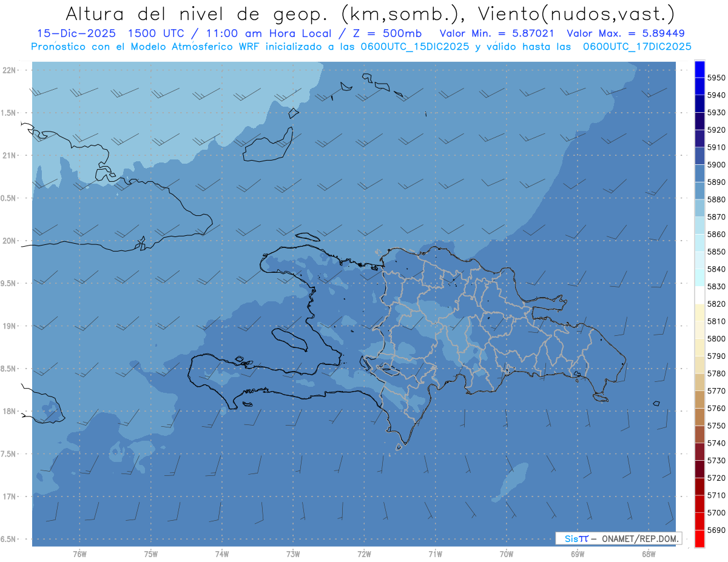This screenshot has width=728, height=562.
Task: Click the '18N' latitude label
Action: pyautogui.click(x=9, y=412)
